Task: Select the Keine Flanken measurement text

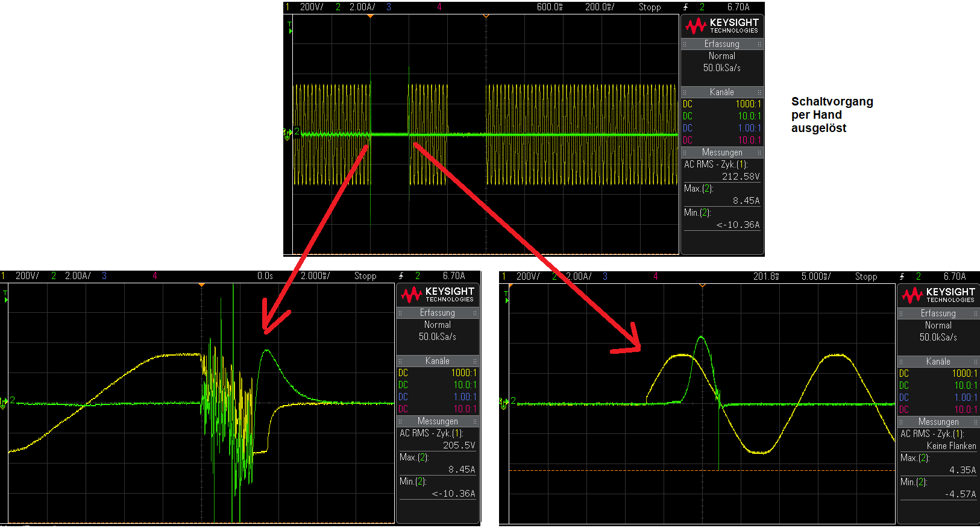Action: tap(952, 446)
